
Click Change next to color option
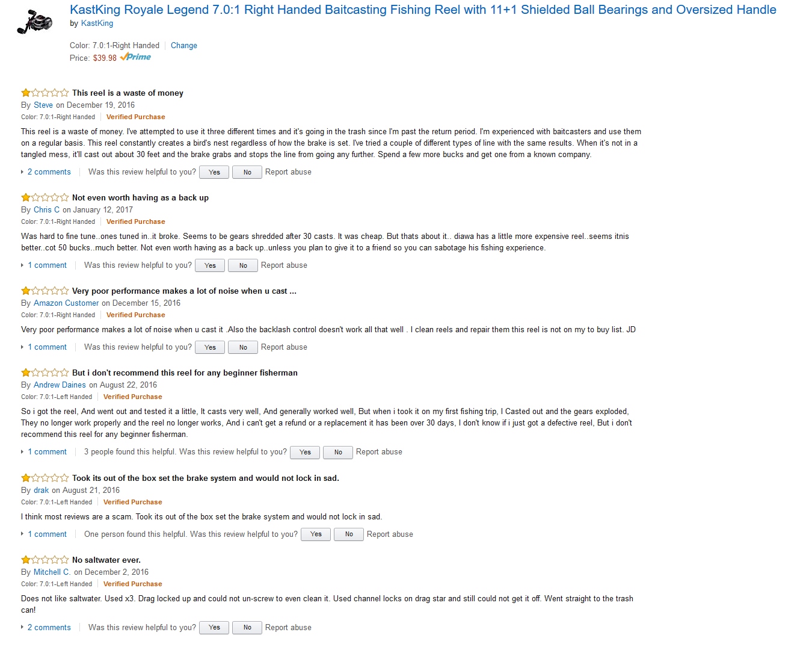point(183,46)
